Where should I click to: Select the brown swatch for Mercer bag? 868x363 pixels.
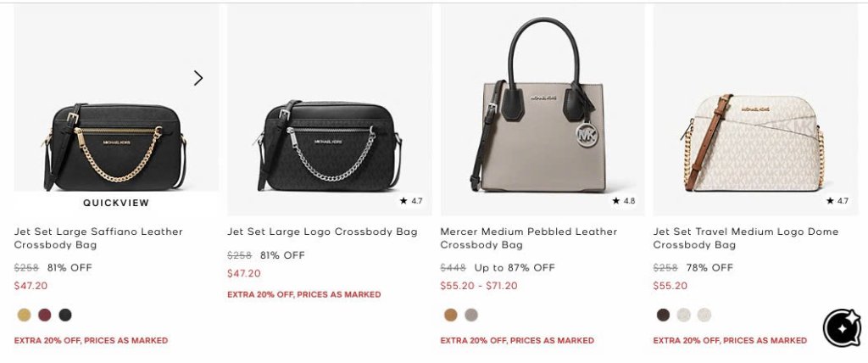[450, 316]
